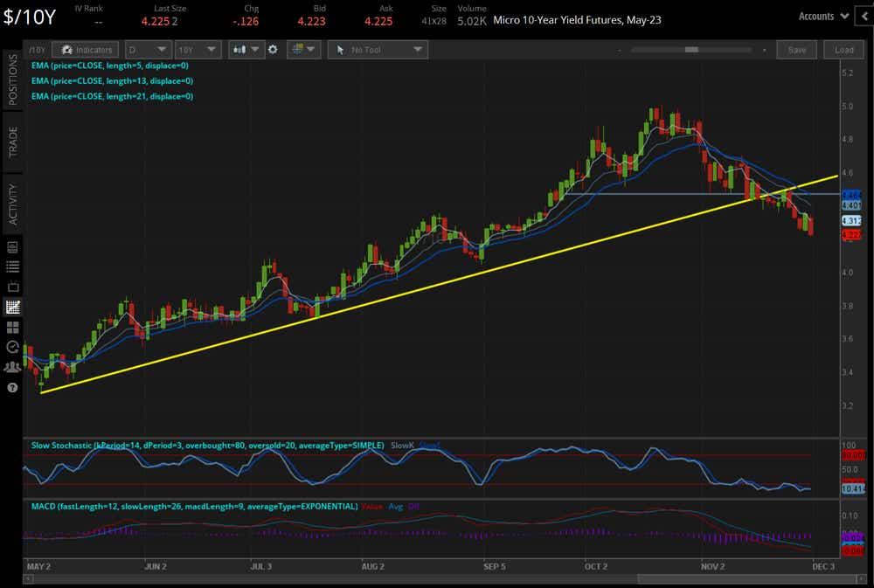Open the Indicators study panel

tap(85, 49)
